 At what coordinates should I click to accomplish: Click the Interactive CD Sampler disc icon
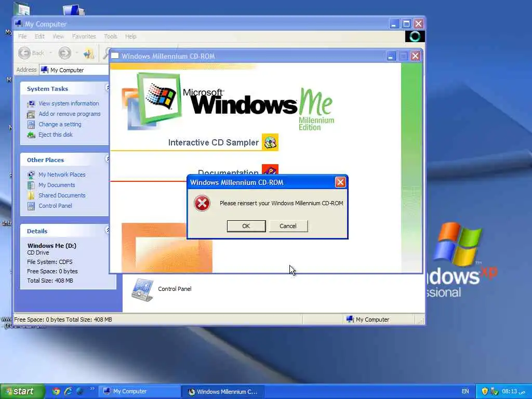coord(270,142)
